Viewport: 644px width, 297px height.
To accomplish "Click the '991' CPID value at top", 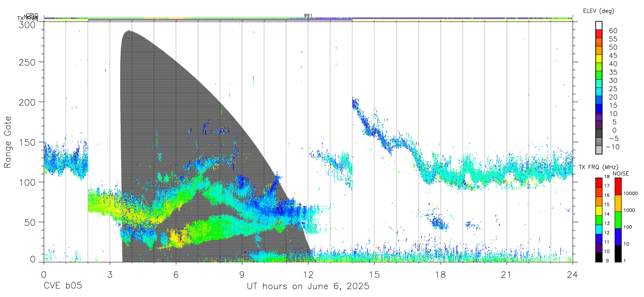I will click(x=308, y=15).
